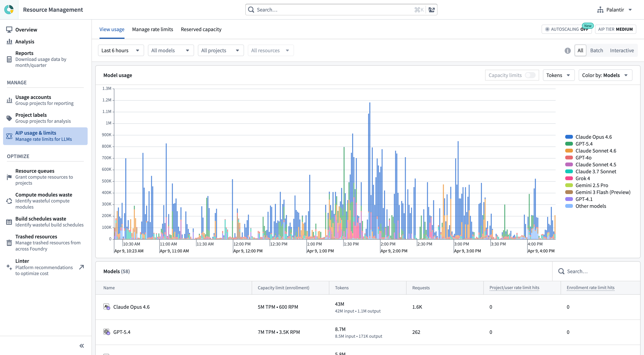This screenshot has height=355, width=644.
Task: Click the AIP usage & limits icon
Action: pos(9,136)
